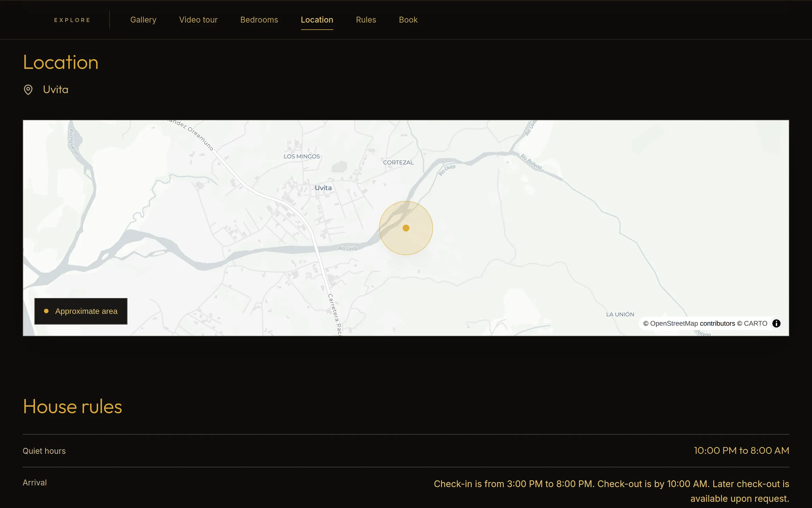Click the Río Ballena river label
Viewport: 812px width, 508px height.
[x=531, y=162]
